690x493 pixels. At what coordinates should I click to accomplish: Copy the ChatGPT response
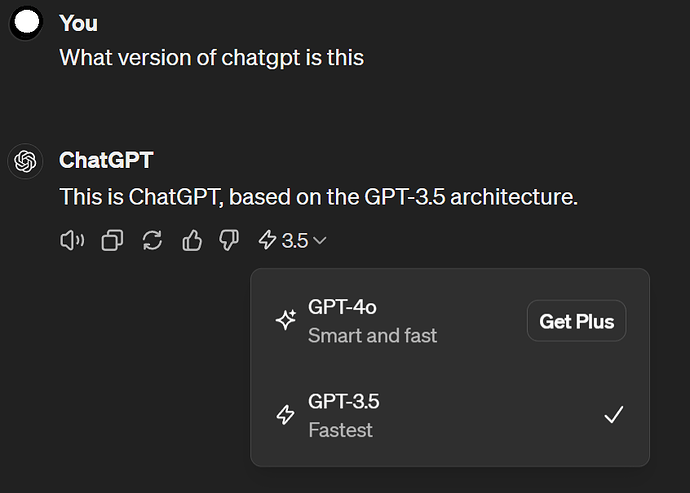click(x=112, y=241)
